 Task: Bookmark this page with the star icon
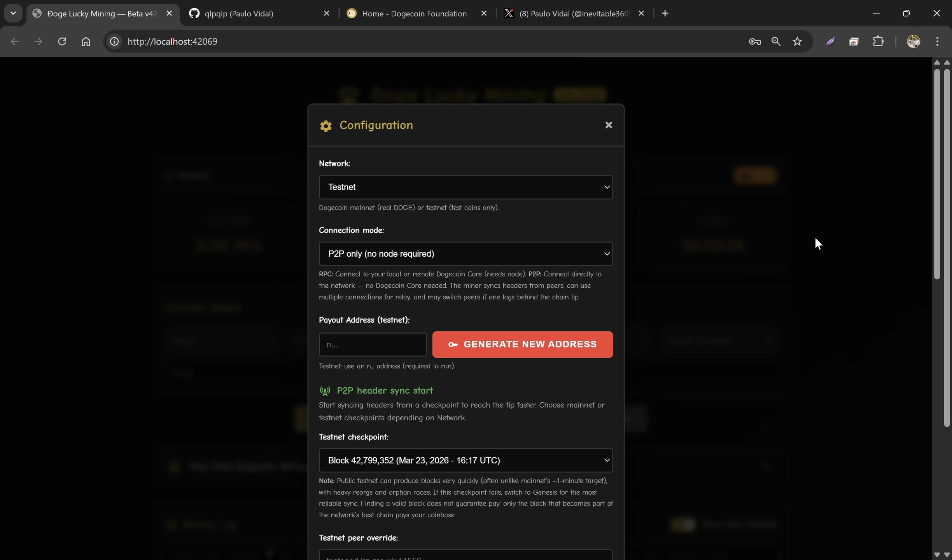pyautogui.click(x=797, y=41)
